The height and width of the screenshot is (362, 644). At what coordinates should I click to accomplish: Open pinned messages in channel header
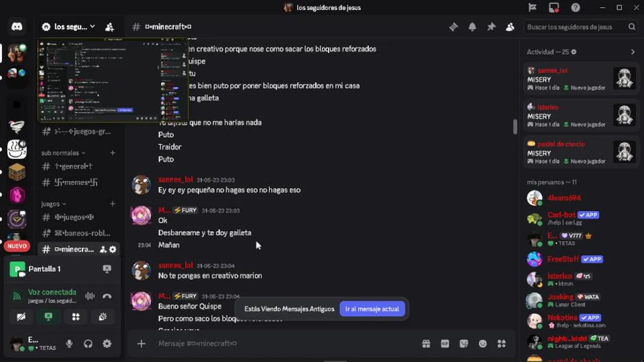click(491, 27)
